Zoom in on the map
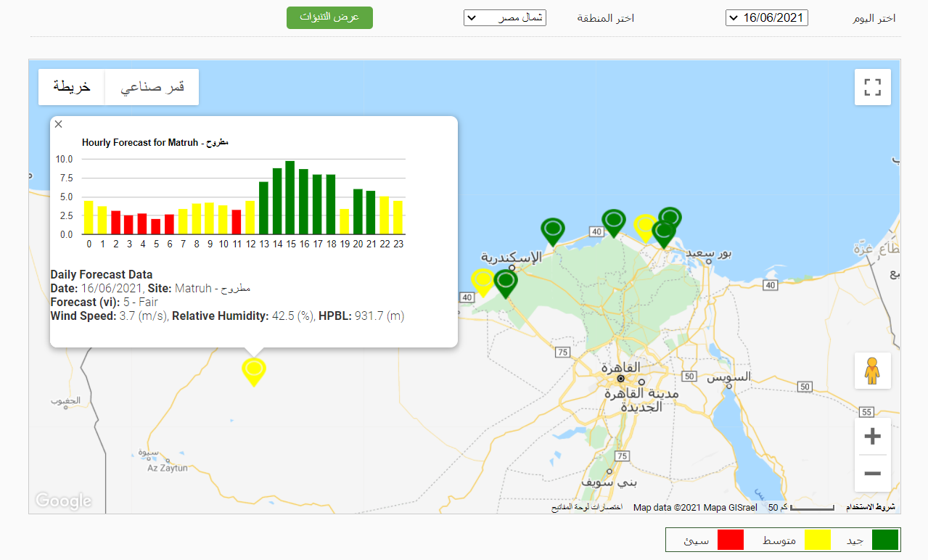 pos(872,437)
